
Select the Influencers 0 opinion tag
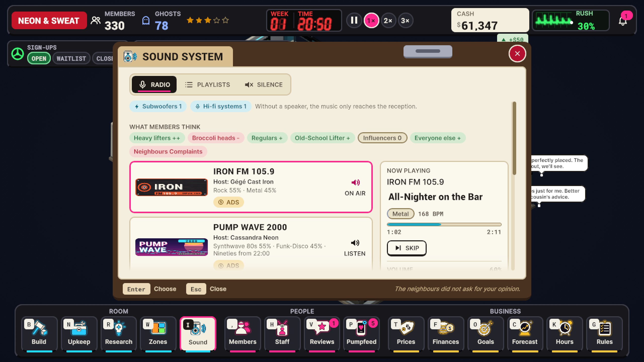(x=382, y=138)
